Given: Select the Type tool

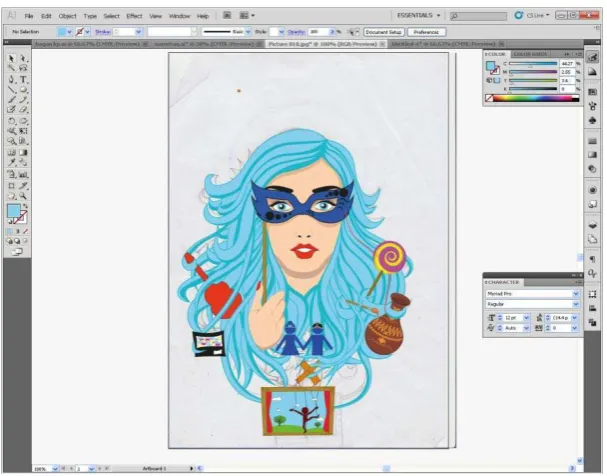Looking at the screenshot, I should [x=23, y=79].
